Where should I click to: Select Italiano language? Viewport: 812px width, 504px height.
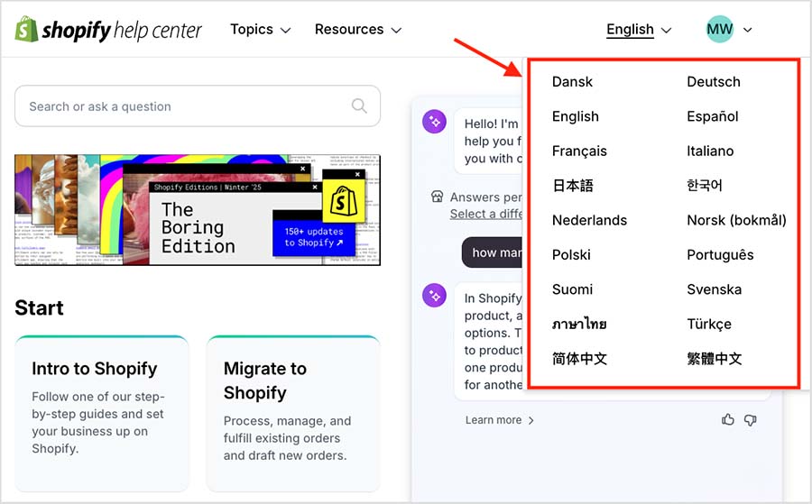[x=710, y=151]
